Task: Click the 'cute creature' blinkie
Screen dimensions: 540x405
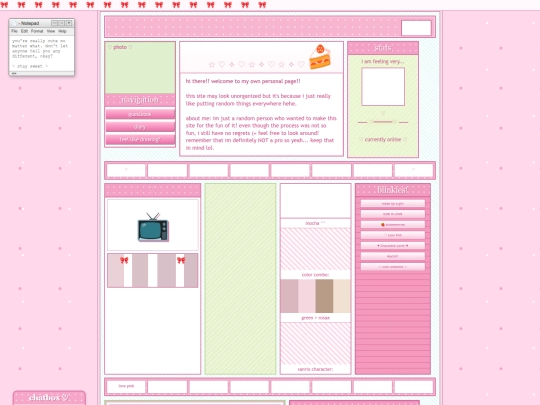Action: [393, 267]
